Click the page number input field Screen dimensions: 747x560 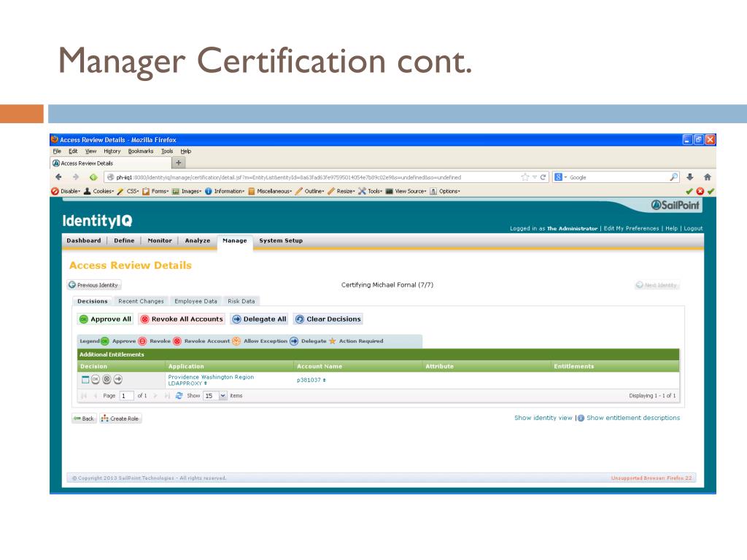(126, 396)
